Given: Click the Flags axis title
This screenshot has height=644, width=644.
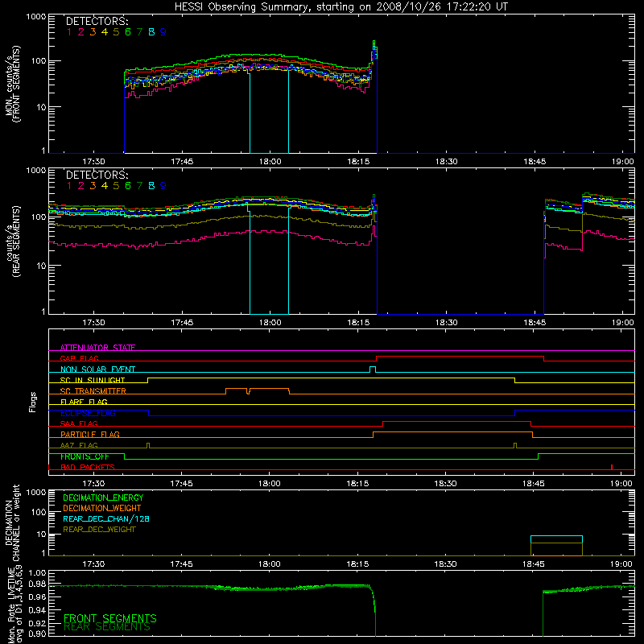Looking at the screenshot, I should (33, 402).
